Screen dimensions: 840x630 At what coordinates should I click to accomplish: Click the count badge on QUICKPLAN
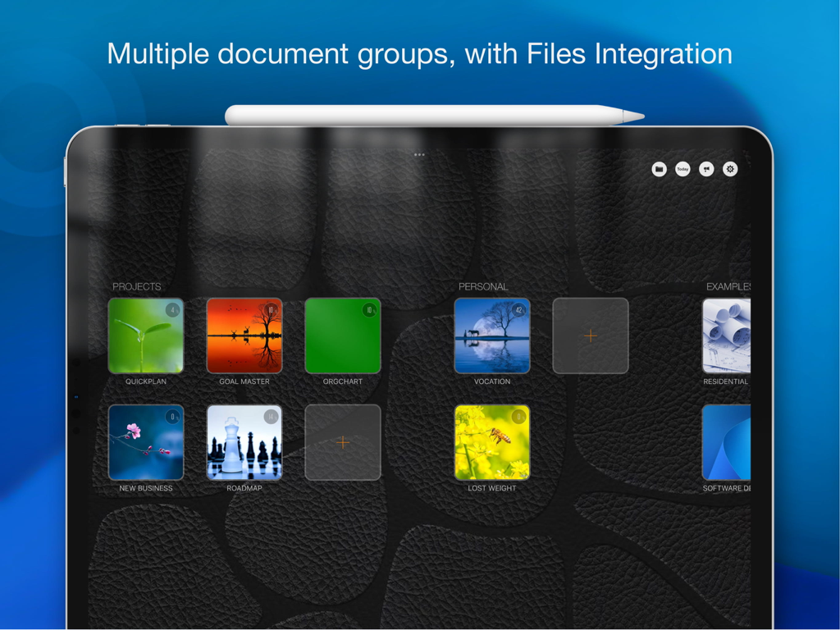[x=171, y=309]
